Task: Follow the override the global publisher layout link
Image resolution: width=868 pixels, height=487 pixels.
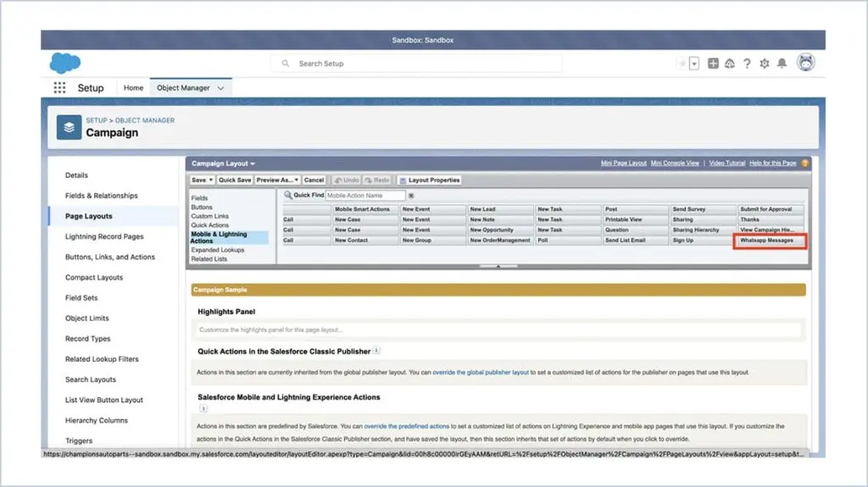Action: [481, 373]
